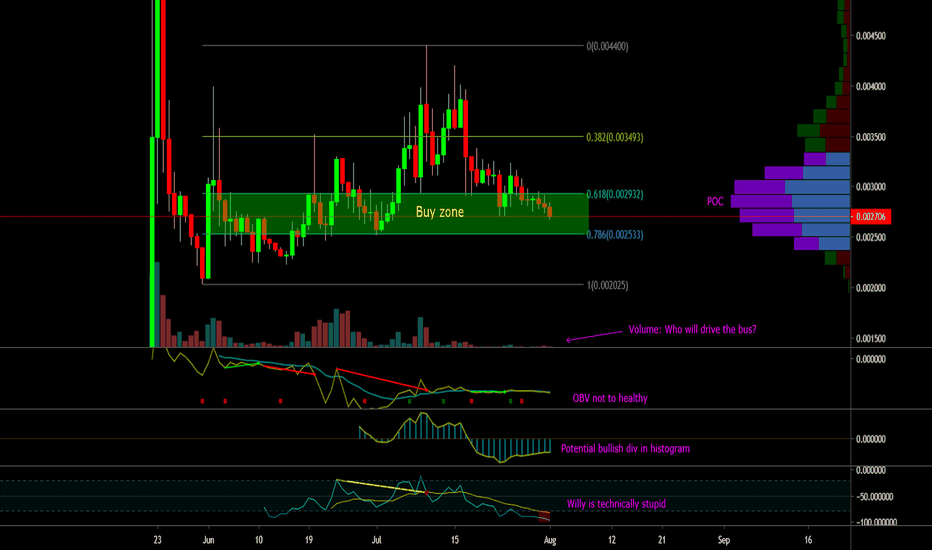Click date '23' on the time axis
The image size is (932, 550).
157,540
